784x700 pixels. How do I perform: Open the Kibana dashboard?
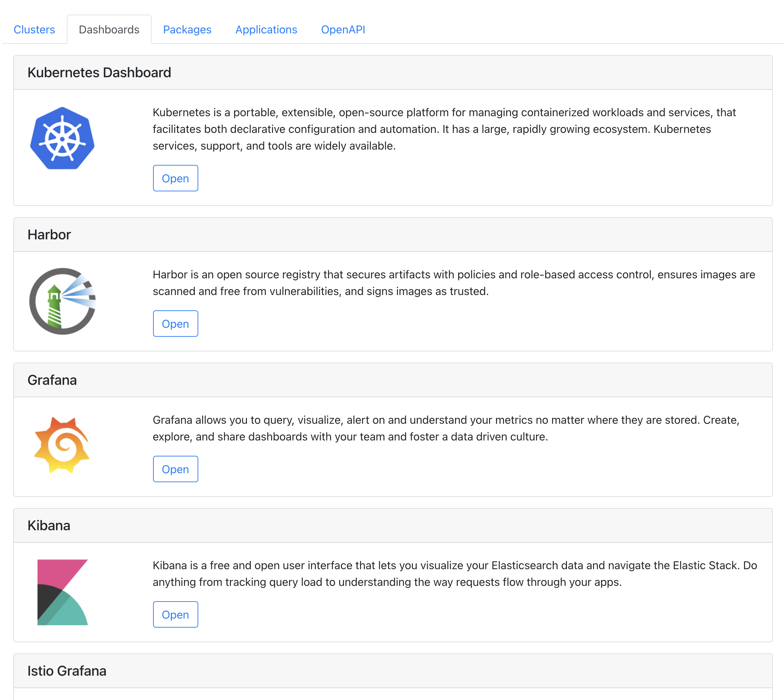tap(175, 614)
